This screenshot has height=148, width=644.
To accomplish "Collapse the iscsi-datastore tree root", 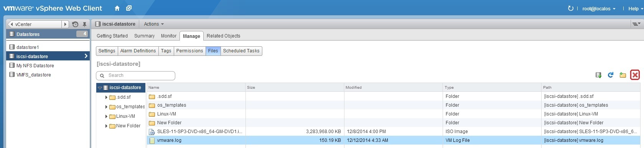I will (100, 88).
